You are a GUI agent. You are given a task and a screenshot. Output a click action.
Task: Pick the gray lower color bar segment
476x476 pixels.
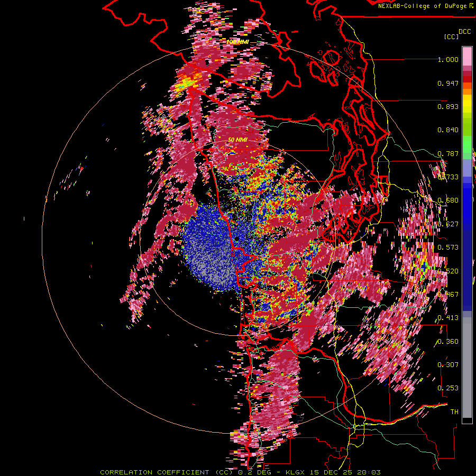467,368
